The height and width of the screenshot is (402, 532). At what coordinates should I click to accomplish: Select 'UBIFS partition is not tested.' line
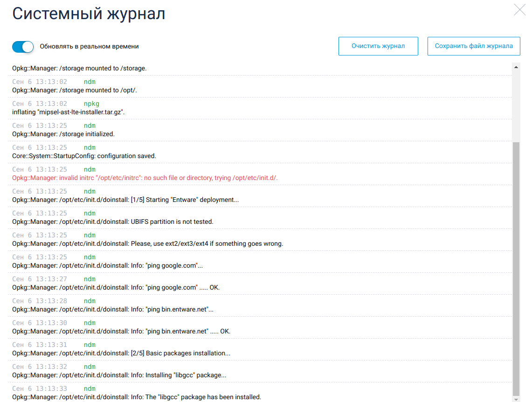point(113,222)
